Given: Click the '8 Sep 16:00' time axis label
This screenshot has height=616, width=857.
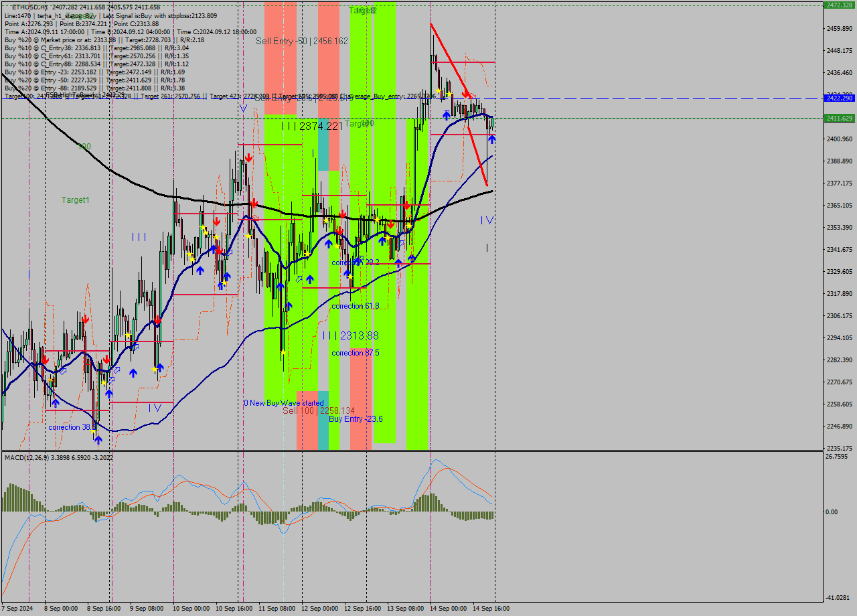Looking at the screenshot, I should (x=104, y=609).
